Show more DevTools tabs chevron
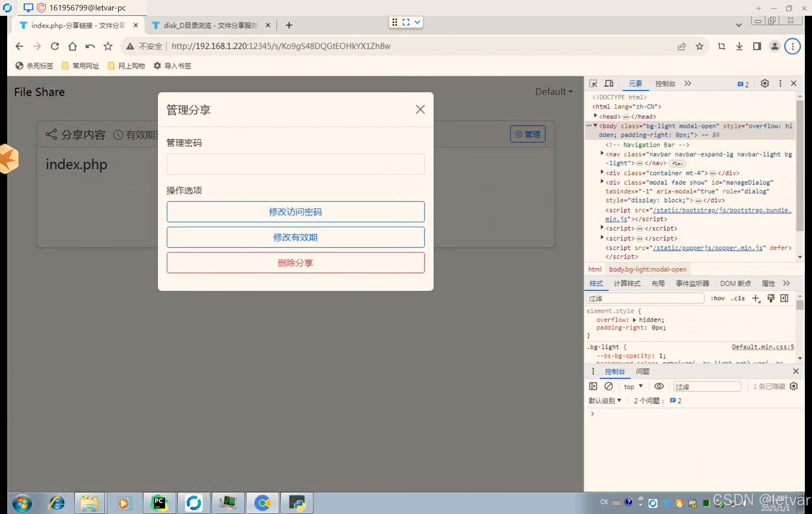Image resolution: width=812 pixels, height=514 pixels. [688, 83]
